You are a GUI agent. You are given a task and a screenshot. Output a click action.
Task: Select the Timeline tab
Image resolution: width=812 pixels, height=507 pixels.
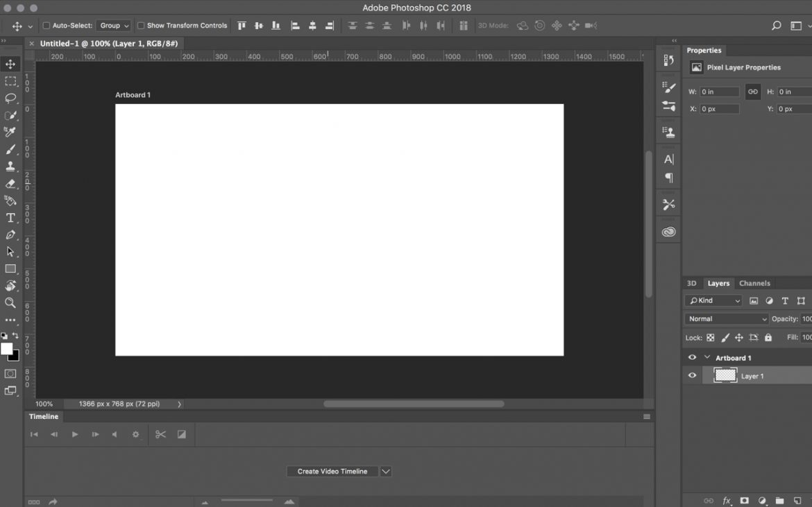tap(44, 416)
